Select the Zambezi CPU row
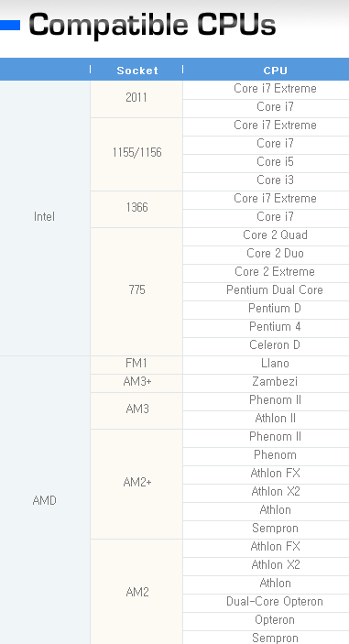 266,383
